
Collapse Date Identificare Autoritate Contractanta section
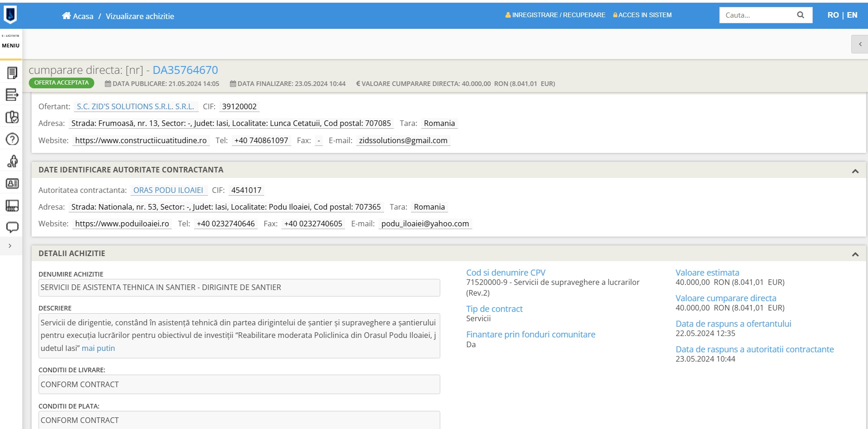(855, 171)
